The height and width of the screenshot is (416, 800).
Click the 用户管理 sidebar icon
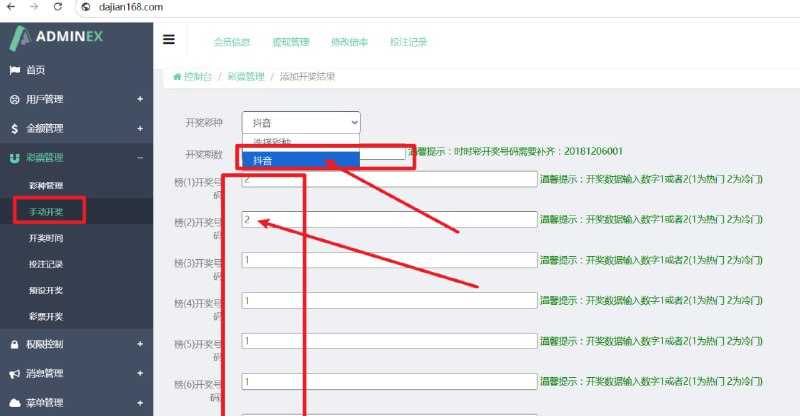[14, 99]
